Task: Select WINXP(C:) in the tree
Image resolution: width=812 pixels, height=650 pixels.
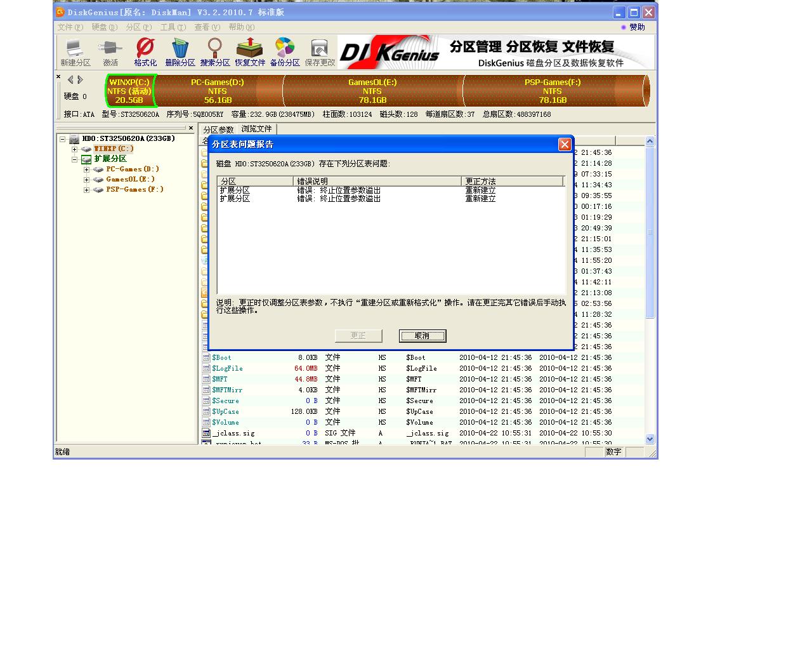Action: coord(114,149)
